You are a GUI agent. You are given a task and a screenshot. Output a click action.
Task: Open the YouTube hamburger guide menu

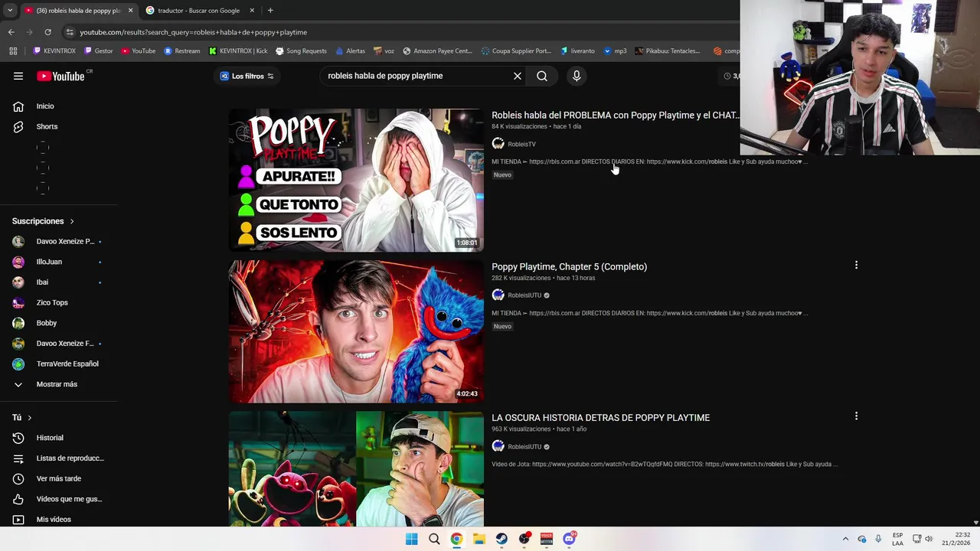point(18,76)
